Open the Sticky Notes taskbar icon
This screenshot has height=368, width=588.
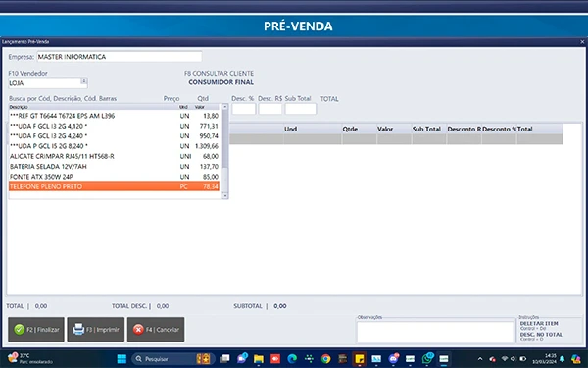[360, 359]
